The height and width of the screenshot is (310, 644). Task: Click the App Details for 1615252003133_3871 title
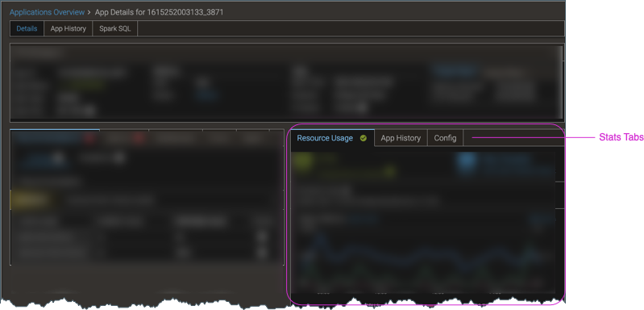[x=159, y=12]
